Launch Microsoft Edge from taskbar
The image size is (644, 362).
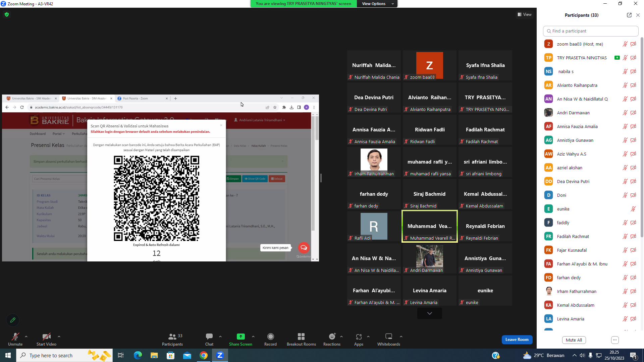tap(138, 355)
